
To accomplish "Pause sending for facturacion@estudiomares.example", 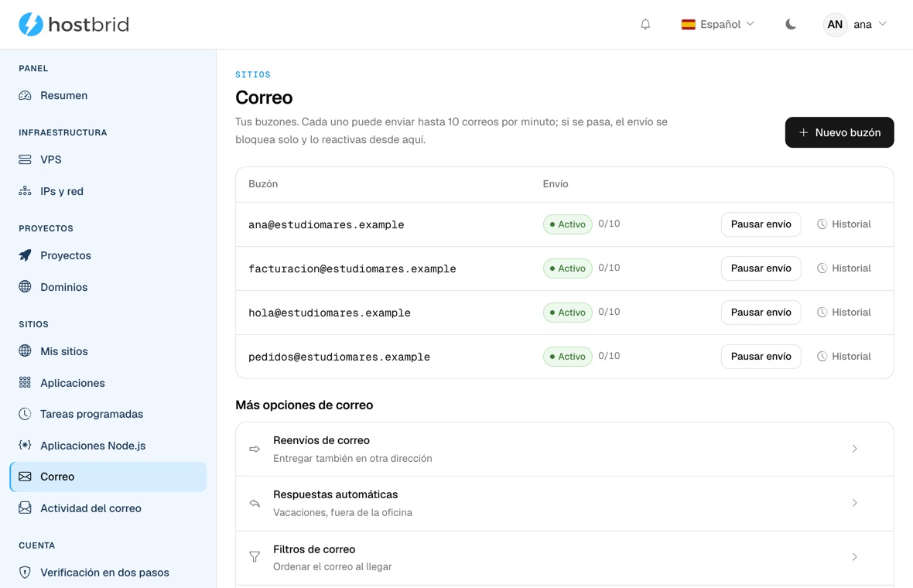I will 761,268.
